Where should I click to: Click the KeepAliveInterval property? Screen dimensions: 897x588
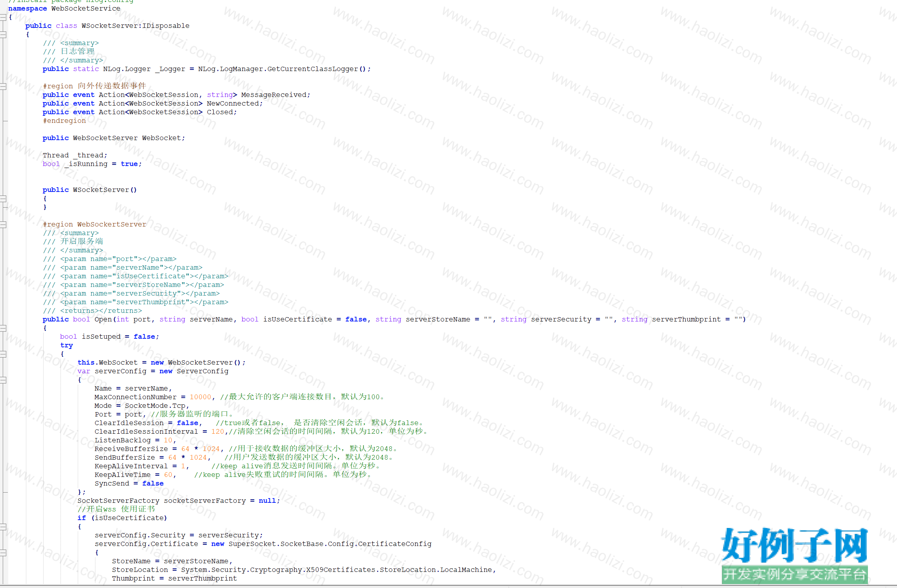(x=131, y=466)
